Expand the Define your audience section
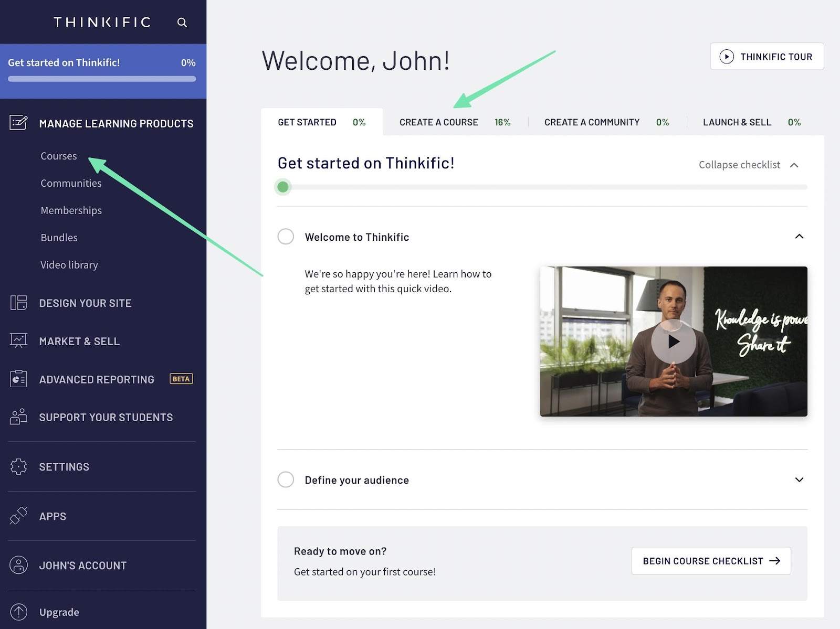This screenshot has width=840, height=629. 799,479
